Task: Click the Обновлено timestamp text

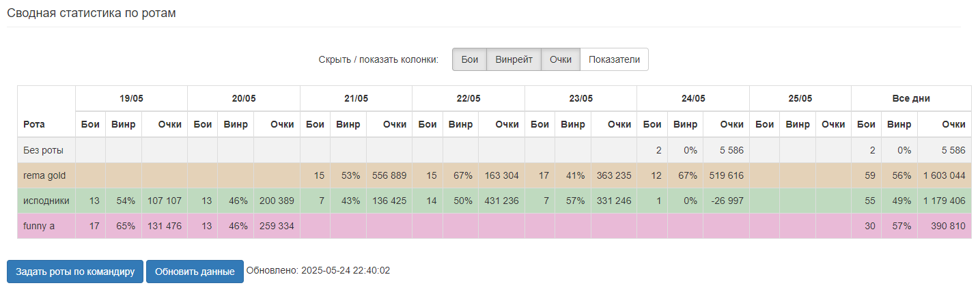Action: click(x=318, y=271)
